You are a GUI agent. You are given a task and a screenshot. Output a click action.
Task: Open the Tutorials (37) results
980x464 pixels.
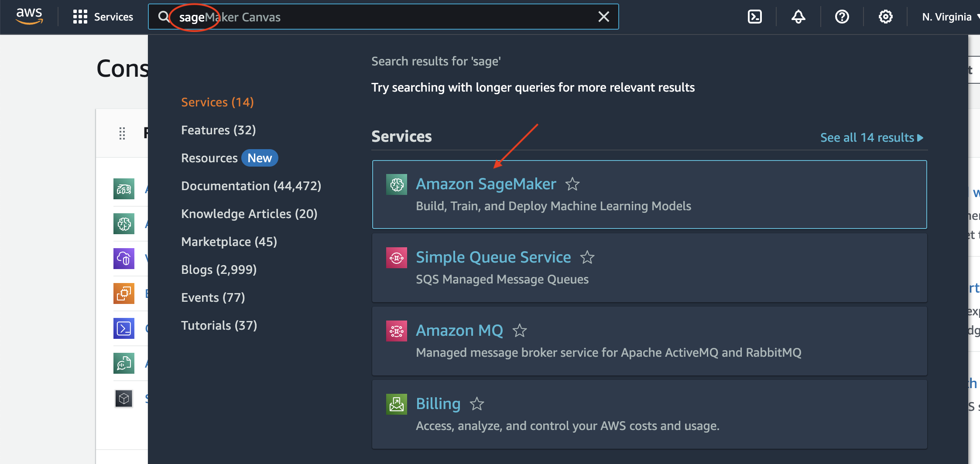click(x=219, y=325)
